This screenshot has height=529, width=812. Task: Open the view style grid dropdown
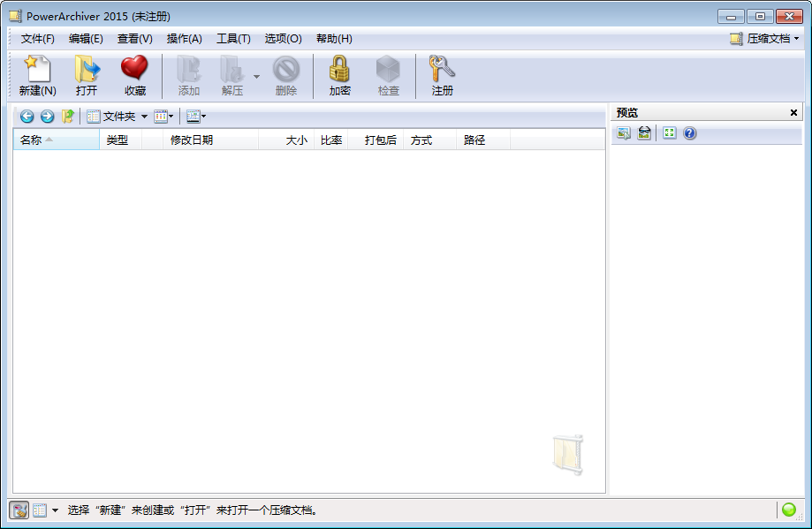coord(163,117)
